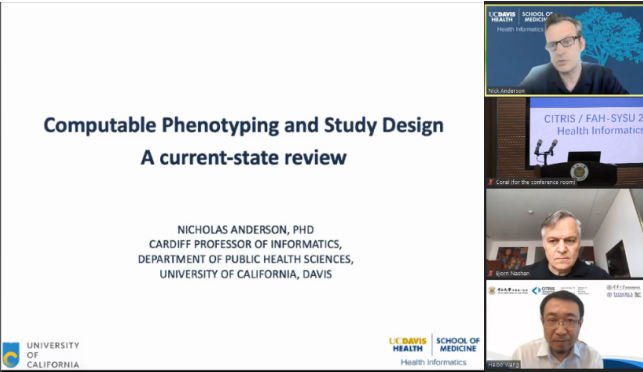Click the University of California shield logo
643x372 pixels.
pyautogui.click(x=11, y=355)
